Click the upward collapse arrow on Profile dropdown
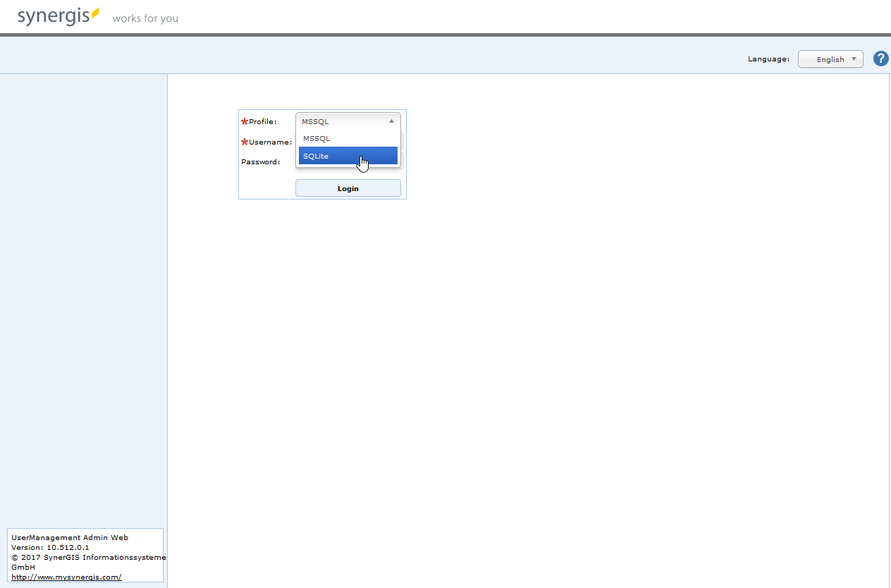The width and height of the screenshot is (891, 588). (392, 121)
